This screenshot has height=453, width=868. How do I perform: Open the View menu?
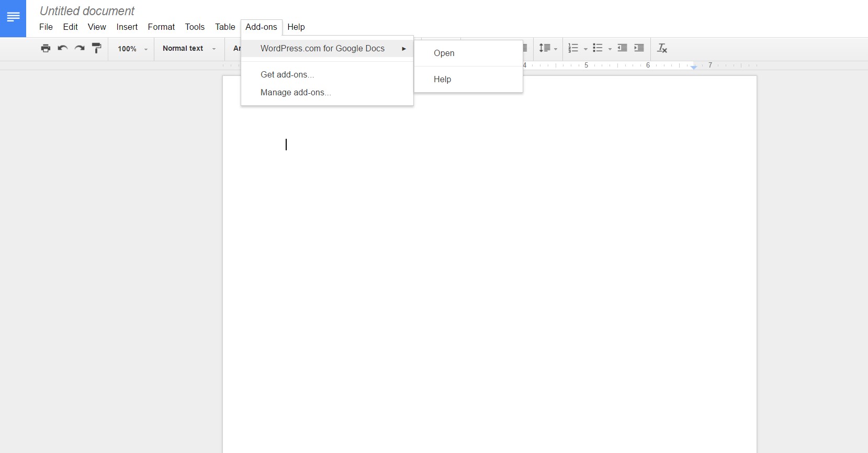click(x=97, y=27)
